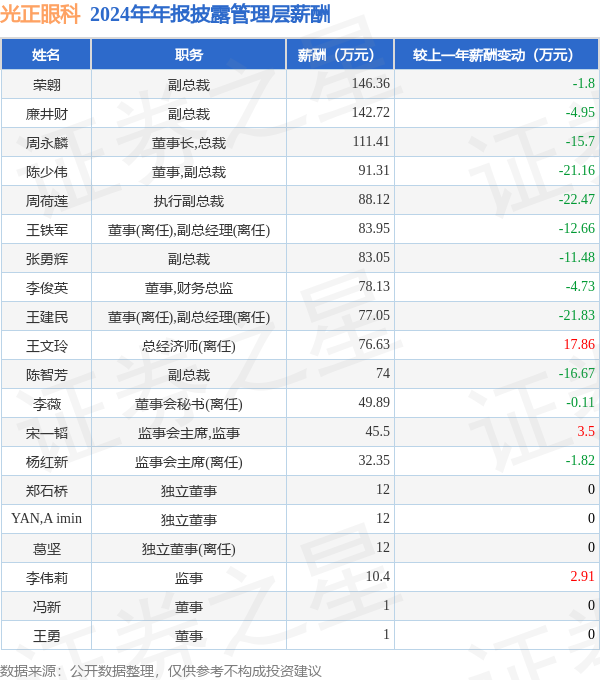Image resolution: width=600 pixels, height=680 pixels.
Task: Select salary value 111.41
Action: (371, 141)
